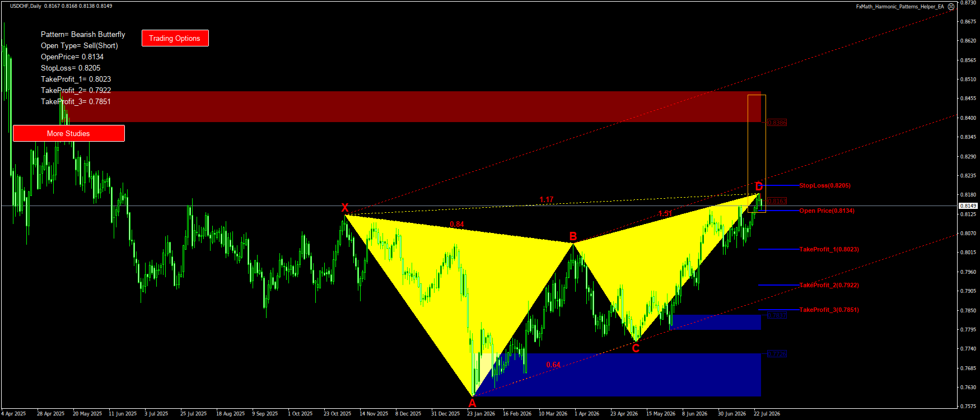Click the 23 Oct 2025 date label
Image resolution: width=980 pixels, height=420 pixels.
click(337, 414)
